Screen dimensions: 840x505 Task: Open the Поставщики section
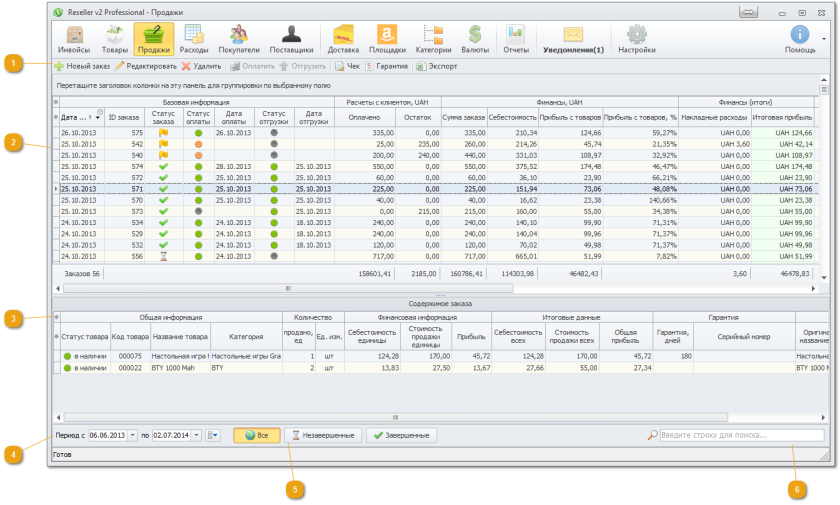[291, 39]
